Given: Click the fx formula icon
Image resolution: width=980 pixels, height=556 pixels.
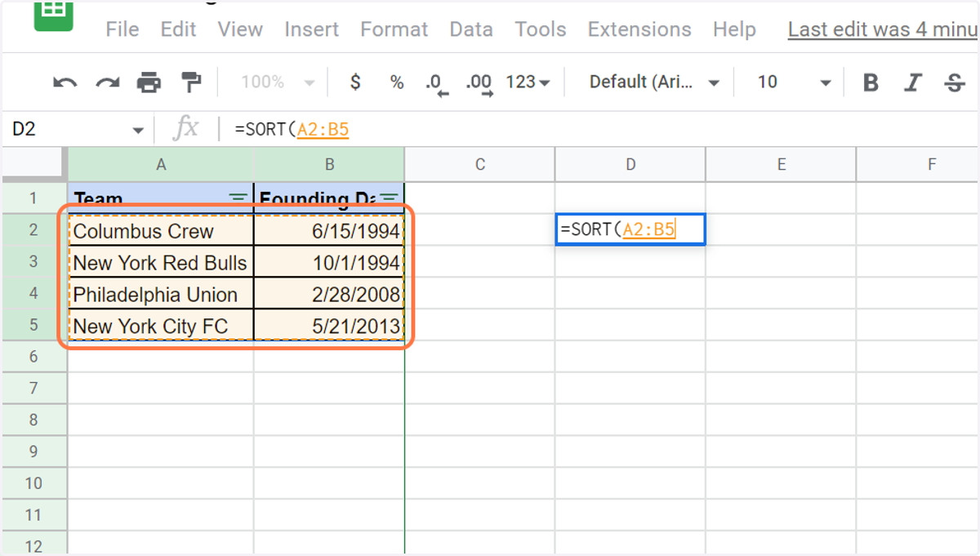Looking at the screenshot, I should click(186, 128).
